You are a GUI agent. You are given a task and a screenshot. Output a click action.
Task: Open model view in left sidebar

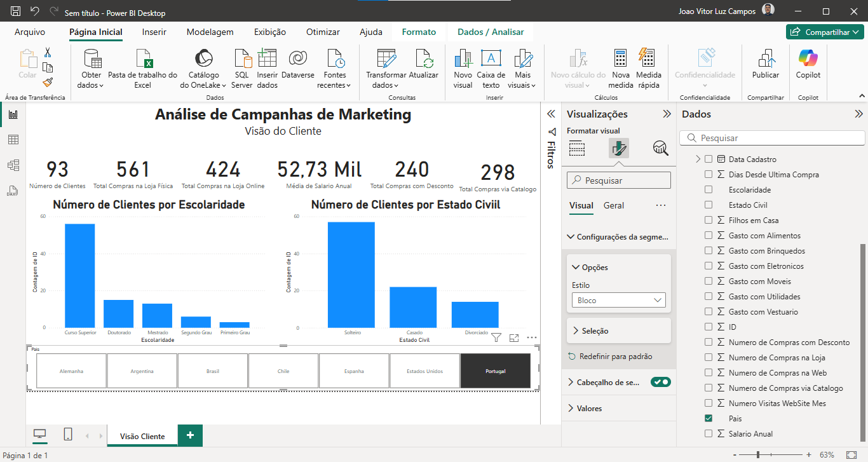point(13,165)
